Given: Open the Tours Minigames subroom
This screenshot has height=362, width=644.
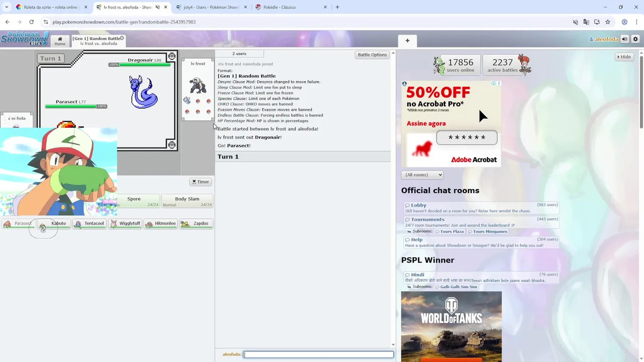Looking at the screenshot, I should click(x=487, y=231).
